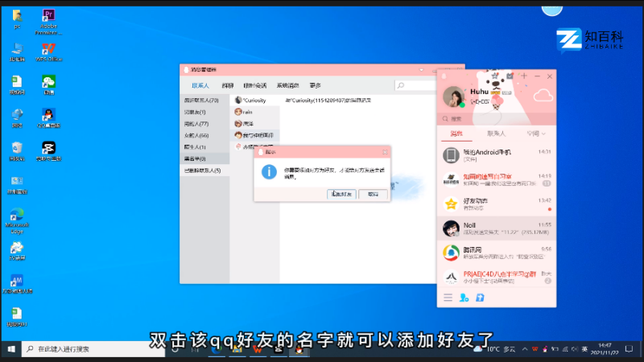
Task: Open the PR|AE|C4D group conversation
Action: pyautogui.click(x=497, y=277)
